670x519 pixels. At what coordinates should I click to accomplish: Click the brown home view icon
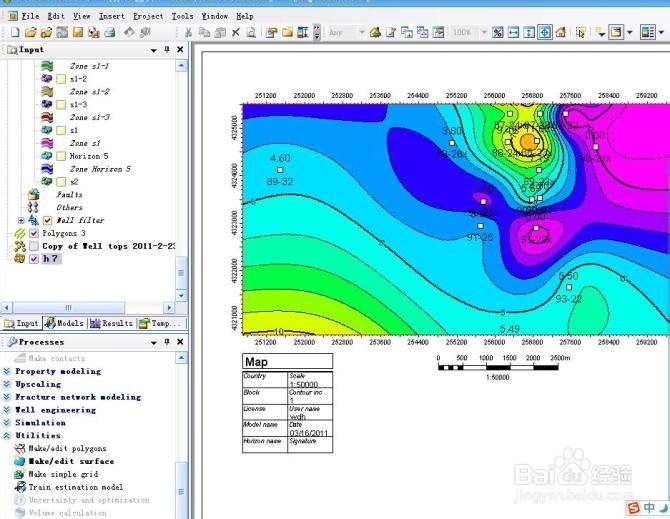(x=561, y=32)
